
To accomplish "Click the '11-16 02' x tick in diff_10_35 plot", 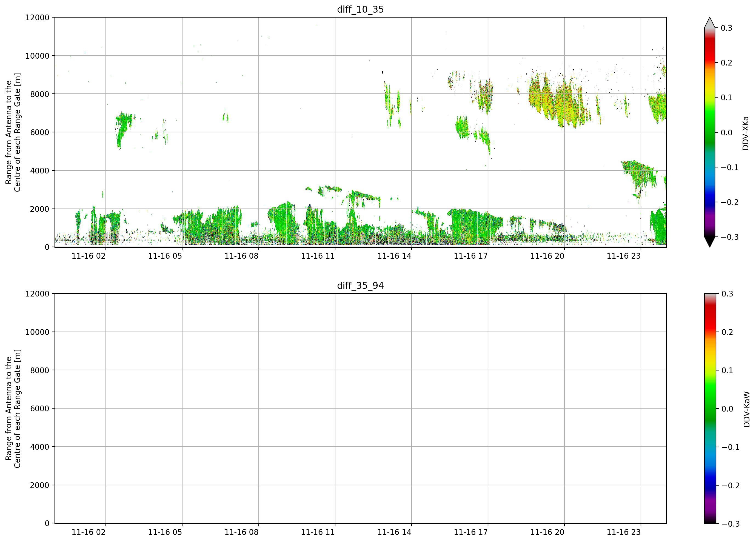I will point(88,256).
